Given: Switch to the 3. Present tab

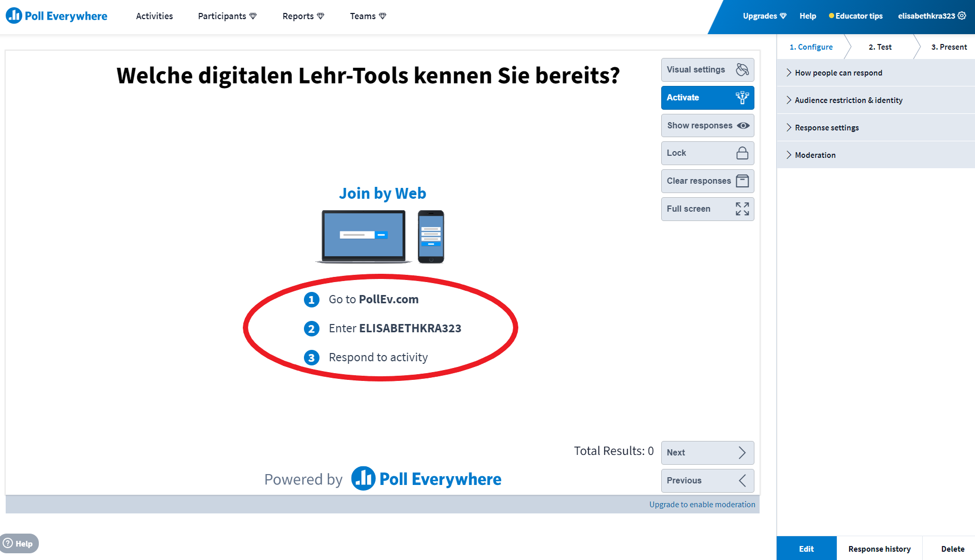Looking at the screenshot, I should pyautogui.click(x=949, y=47).
